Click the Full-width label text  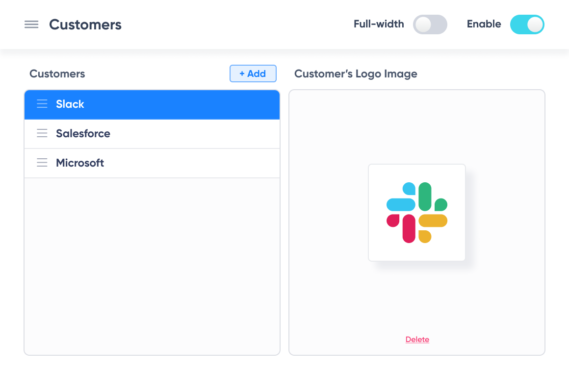(x=379, y=24)
